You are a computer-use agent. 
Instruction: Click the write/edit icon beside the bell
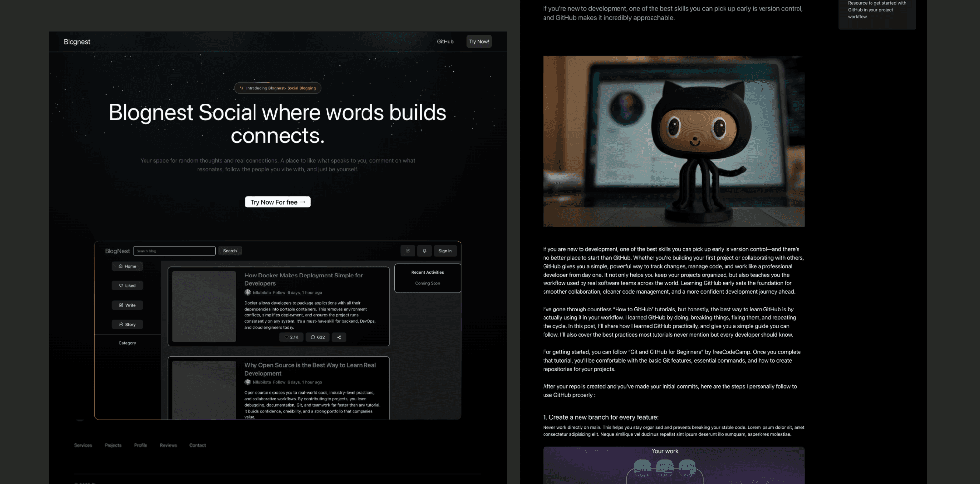[407, 251]
